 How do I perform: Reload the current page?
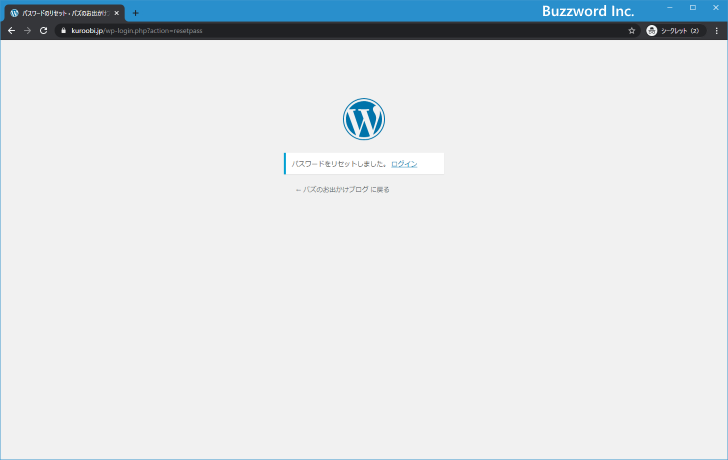(x=43, y=31)
